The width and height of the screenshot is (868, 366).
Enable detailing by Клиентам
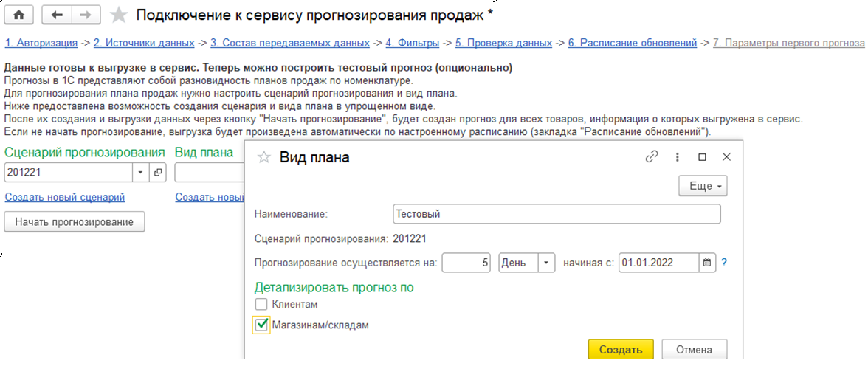pos(261,304)
